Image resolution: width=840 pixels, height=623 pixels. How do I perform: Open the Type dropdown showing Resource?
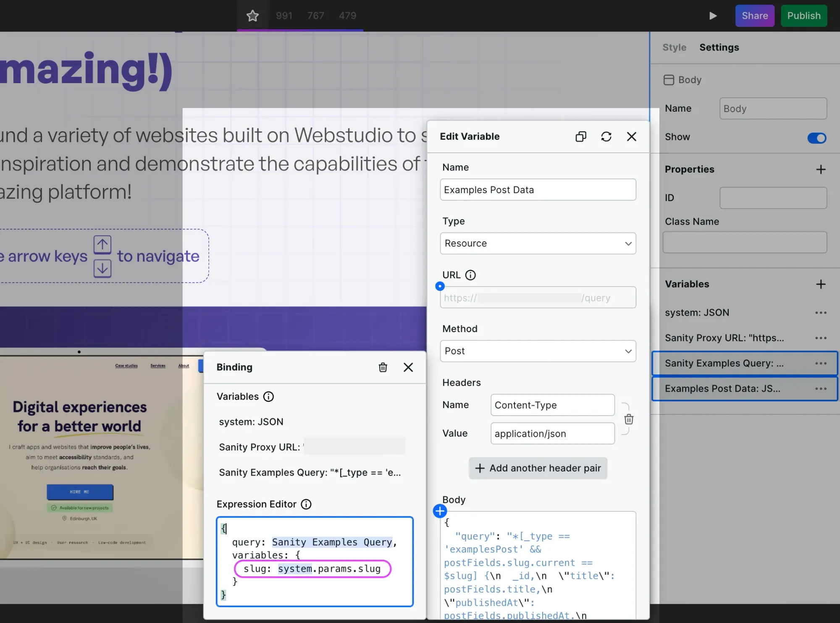click(x=538, y=243)
